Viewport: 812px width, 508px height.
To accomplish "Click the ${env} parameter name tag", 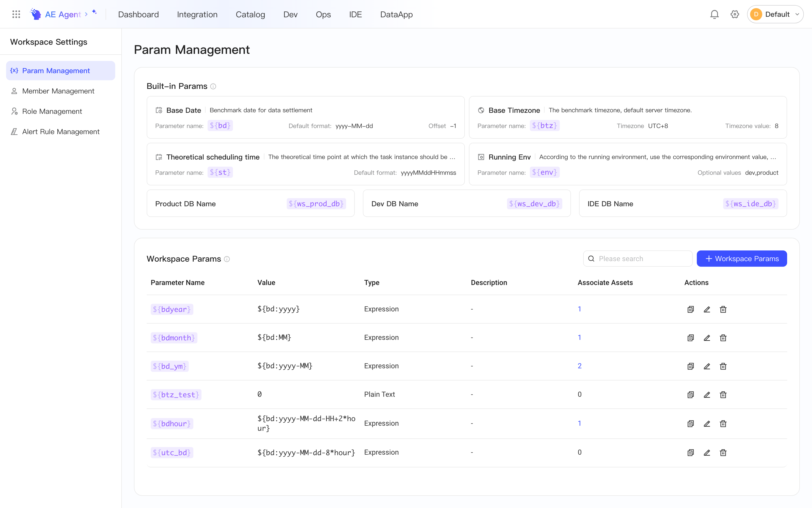I will tap(545, 172).
